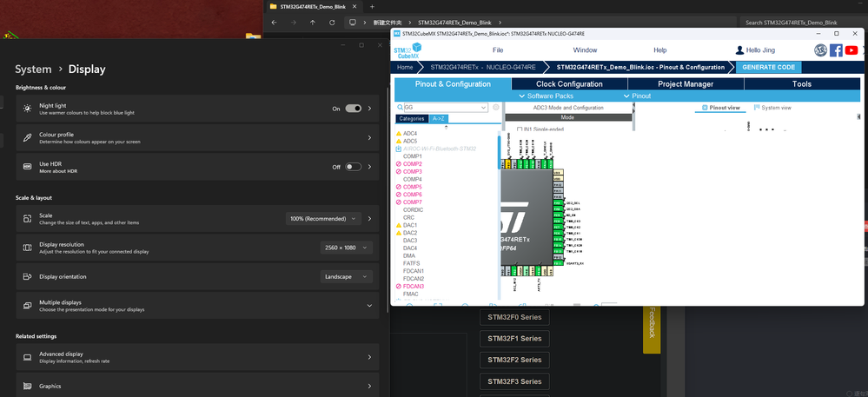
Task: Click the Use HDR icon in Settings
Action: (27, 167)
